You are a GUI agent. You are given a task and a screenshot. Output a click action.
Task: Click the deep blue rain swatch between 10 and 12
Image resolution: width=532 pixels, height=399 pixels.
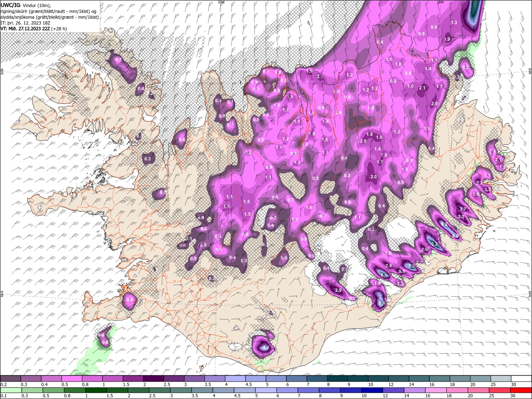click(372, 390)
